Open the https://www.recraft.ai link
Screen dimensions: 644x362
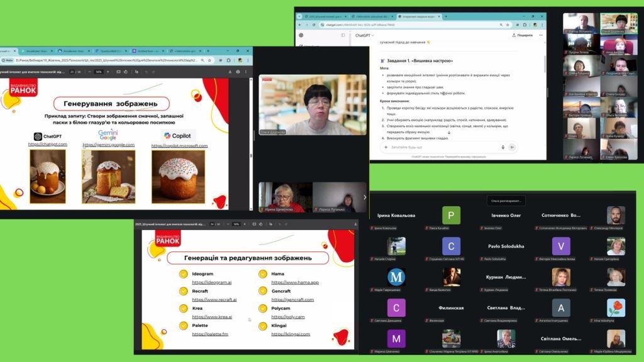click(214, 300)
